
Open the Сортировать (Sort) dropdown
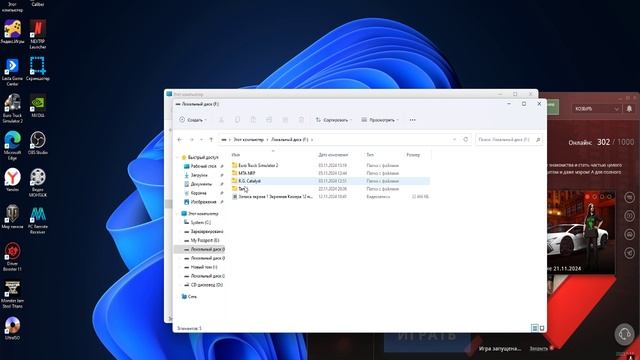333,120
